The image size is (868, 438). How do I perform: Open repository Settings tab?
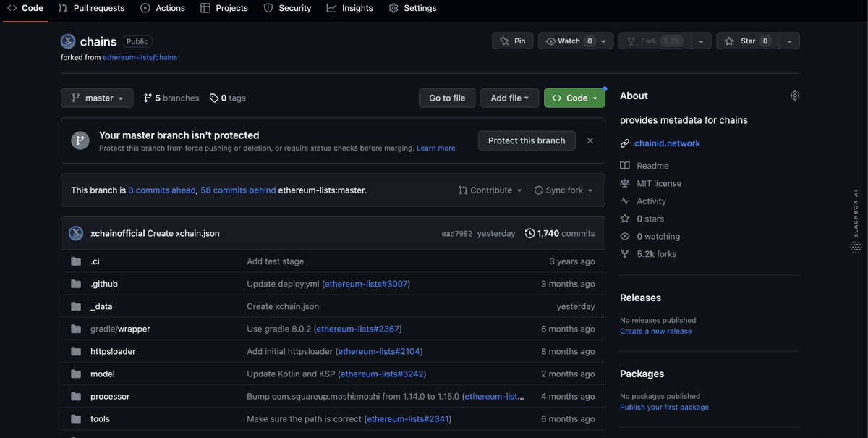click(412, 8)
